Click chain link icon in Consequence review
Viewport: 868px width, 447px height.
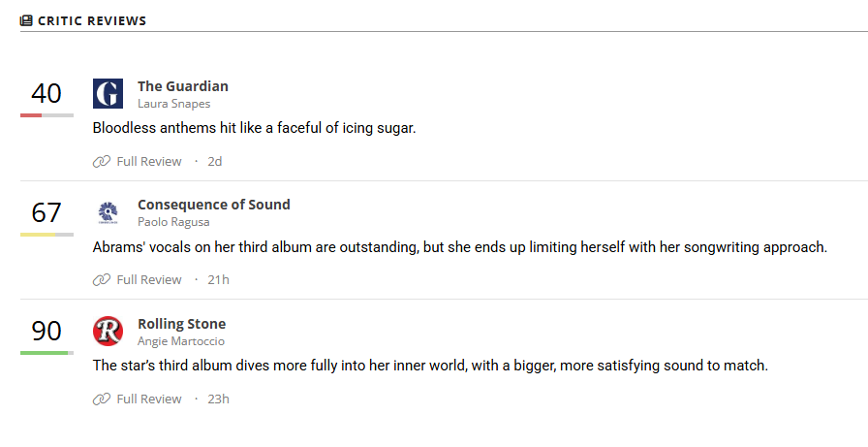tap(102, 280)
